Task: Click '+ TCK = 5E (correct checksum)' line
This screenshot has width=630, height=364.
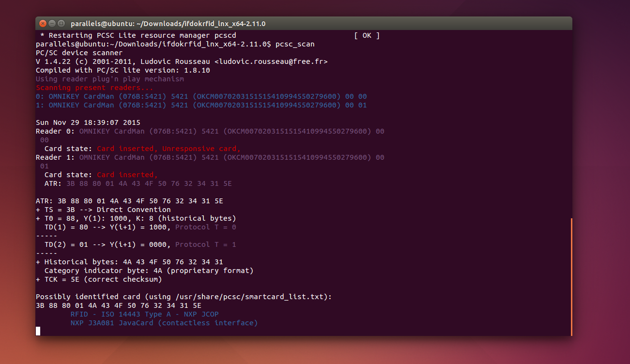Action: point(99,279)
